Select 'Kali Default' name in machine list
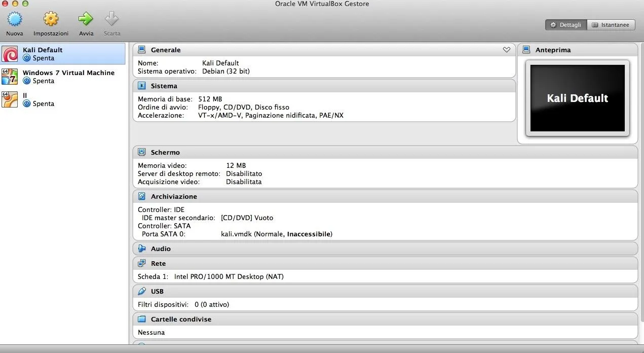Viewport: 644px width, 353px height. 43,50
